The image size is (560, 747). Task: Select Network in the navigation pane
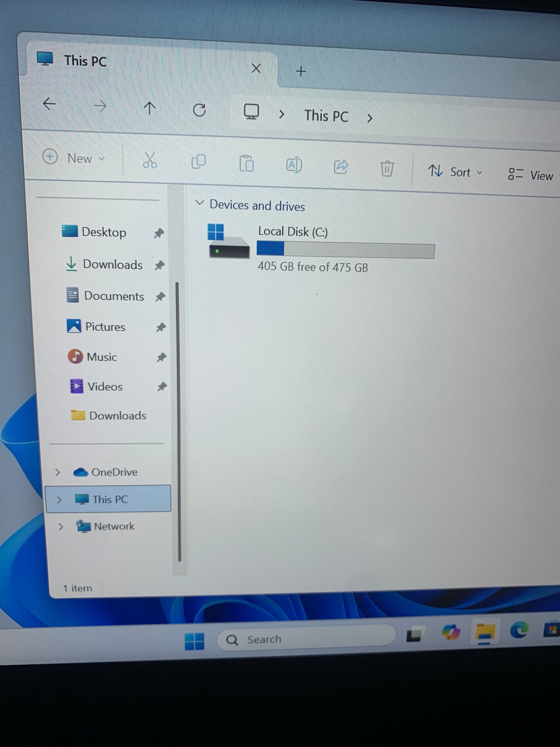click(105, 526)
